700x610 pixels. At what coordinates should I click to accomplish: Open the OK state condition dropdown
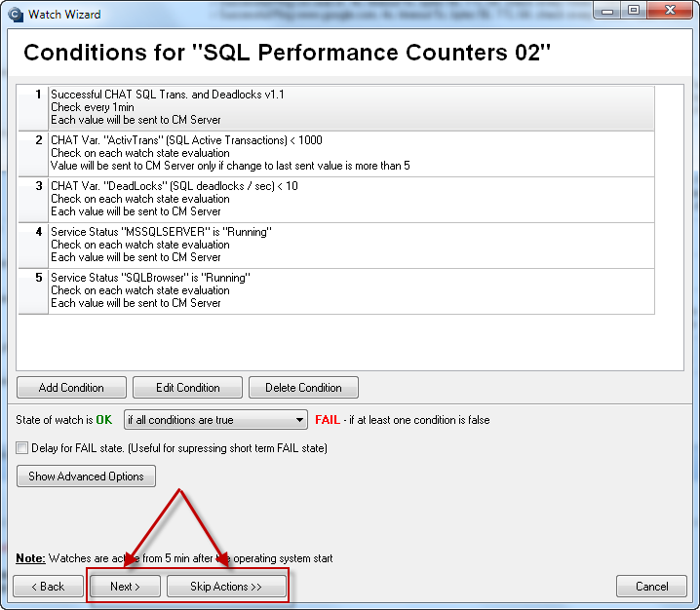pyautogui.click(x=215, y=420)
